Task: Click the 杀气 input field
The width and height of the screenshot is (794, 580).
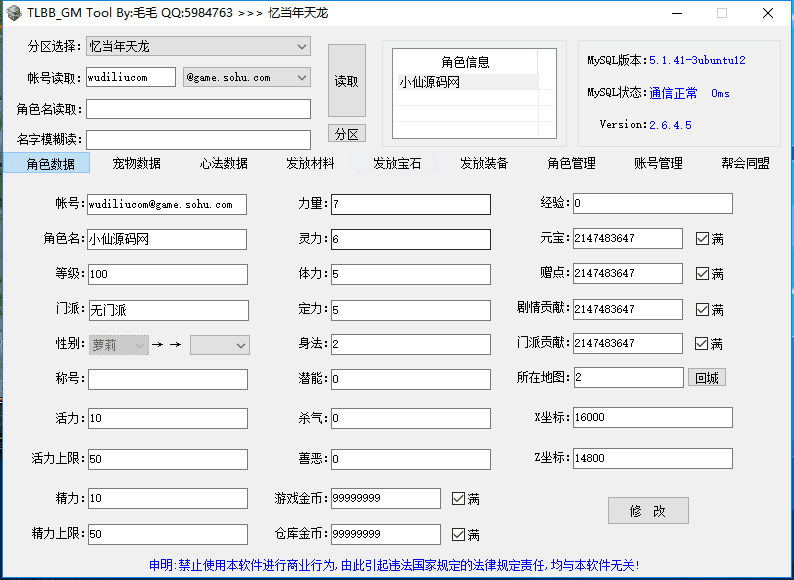Action: 411,418
